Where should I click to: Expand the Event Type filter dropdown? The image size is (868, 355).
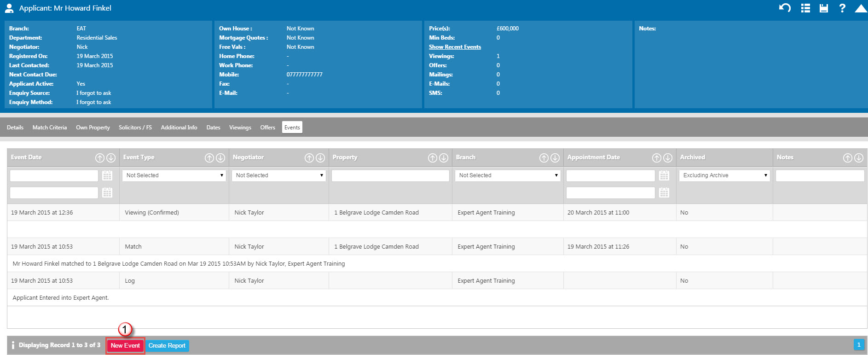[x=174, y=175]
